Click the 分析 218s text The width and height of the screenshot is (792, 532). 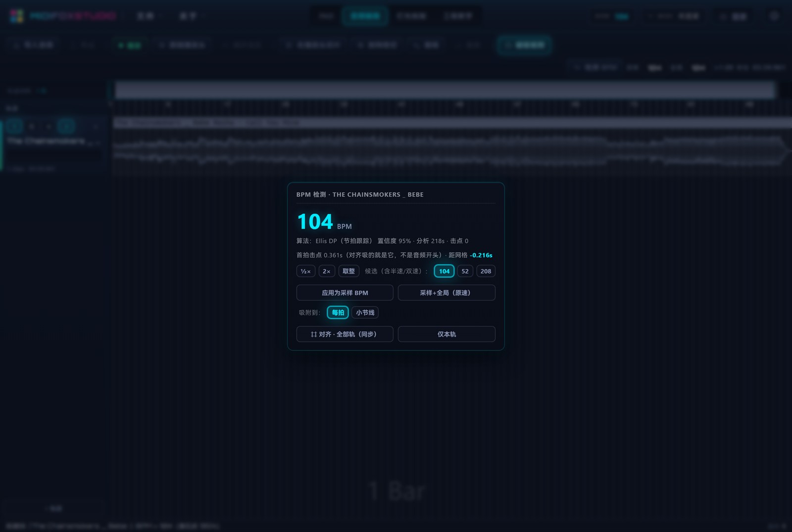[431, 241]
